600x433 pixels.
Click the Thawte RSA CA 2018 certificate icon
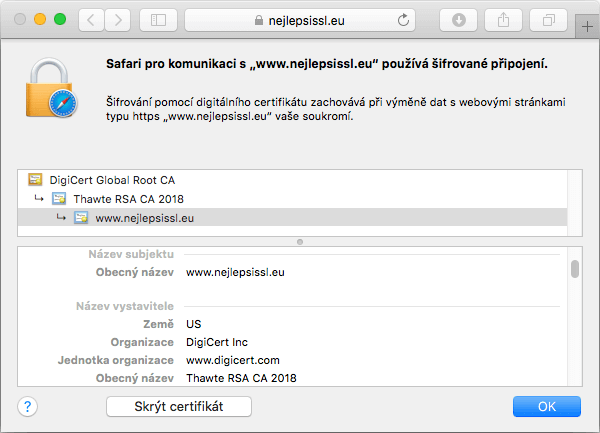pos(59,199)
